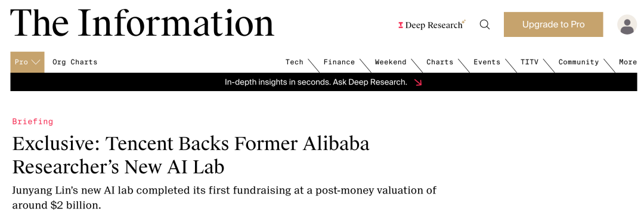Open the user profile avatar

click(627, 24)
